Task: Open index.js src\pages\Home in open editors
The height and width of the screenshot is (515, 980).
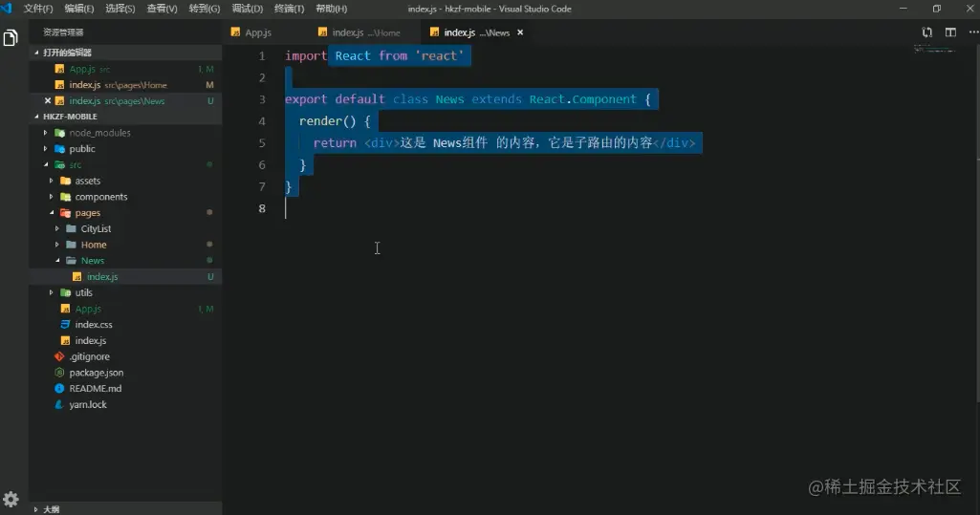Action: coord(125,85)
